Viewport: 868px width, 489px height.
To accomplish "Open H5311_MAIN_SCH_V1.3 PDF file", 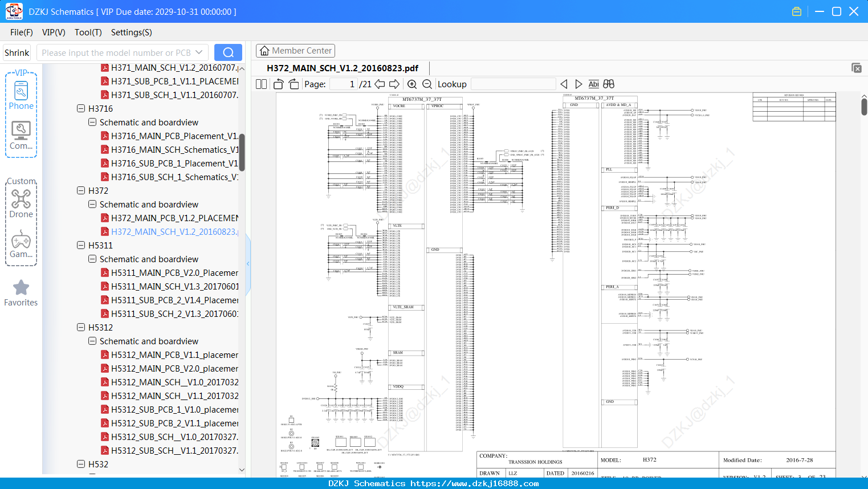I will pyautogui.click(x=169, y=286).
